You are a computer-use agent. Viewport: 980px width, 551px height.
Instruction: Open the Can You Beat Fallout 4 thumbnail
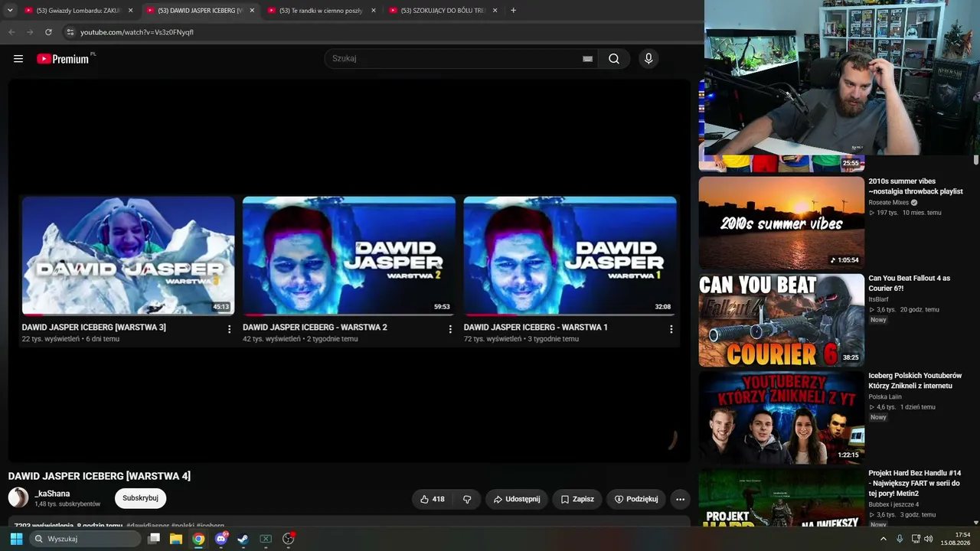point(782,320)
